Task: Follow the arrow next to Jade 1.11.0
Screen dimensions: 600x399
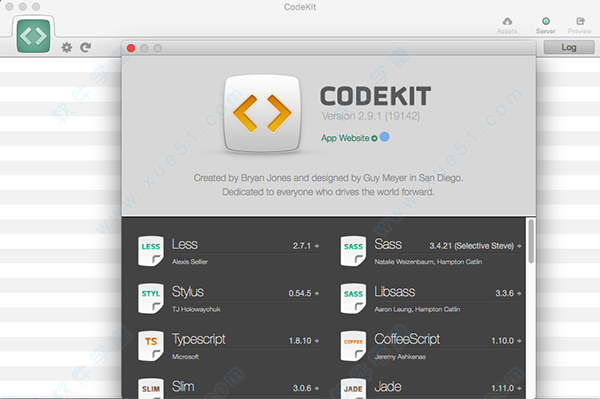Action: tap(519, 388)
